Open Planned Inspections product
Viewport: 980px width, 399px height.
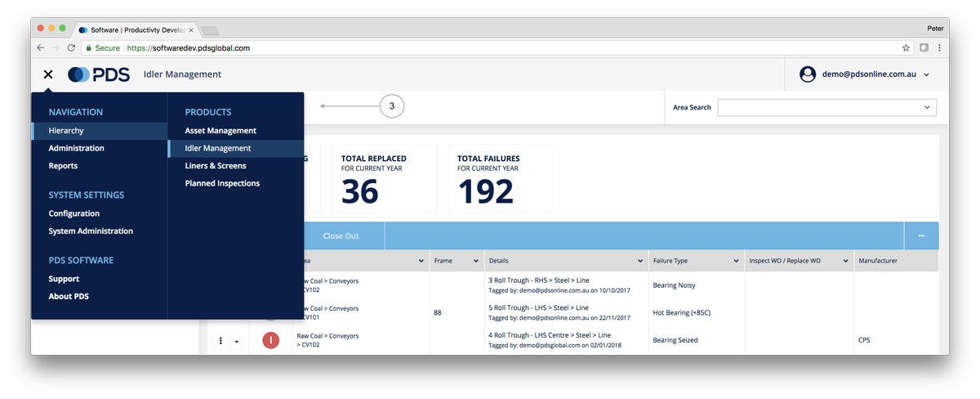(x=222, y=184)
